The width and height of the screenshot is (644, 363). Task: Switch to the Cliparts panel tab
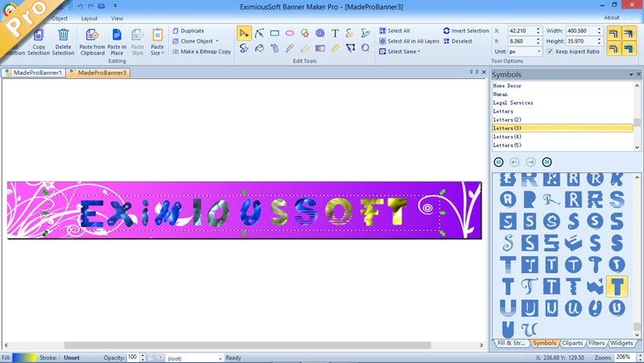(572, 344)
